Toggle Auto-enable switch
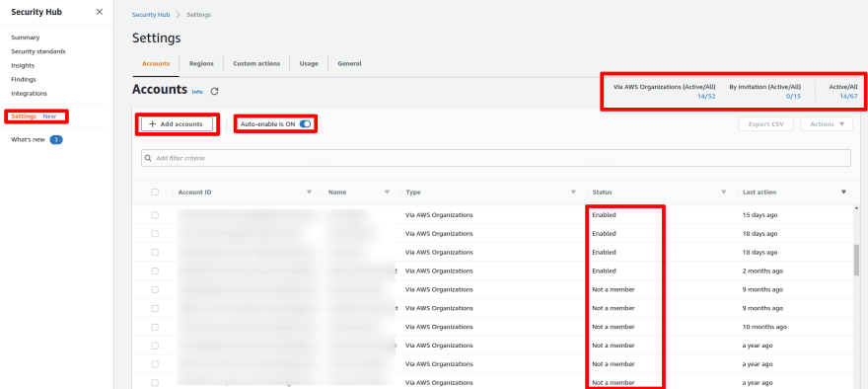This screenshot has width=868, height=389. pos(305,124)
